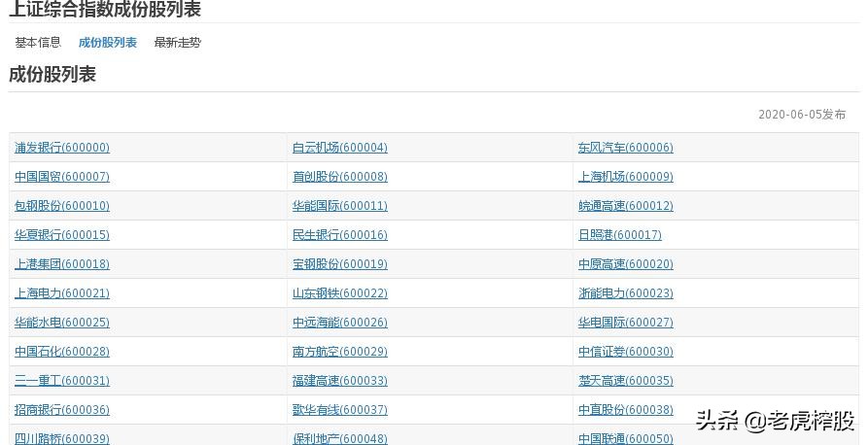Click the 东风汽车(600006) link
This screenshot has width=868, height=445.
point(626,148)
